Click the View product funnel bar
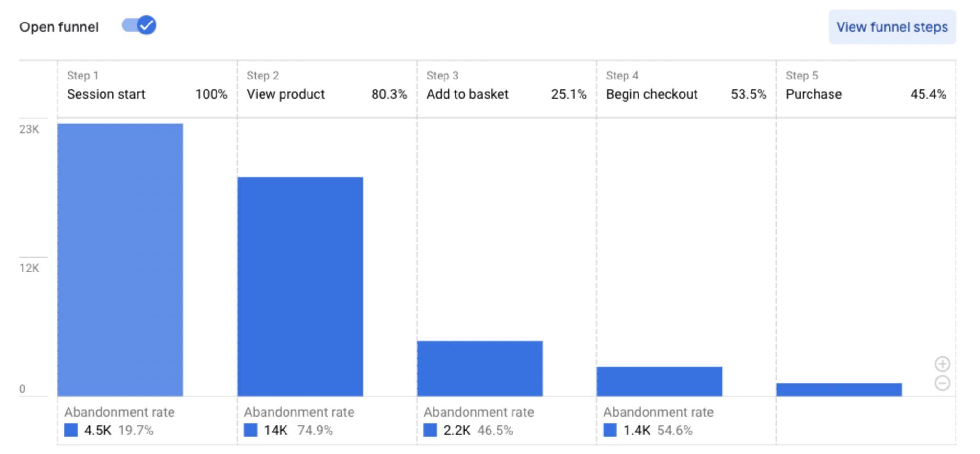 [x=300, y=286]
